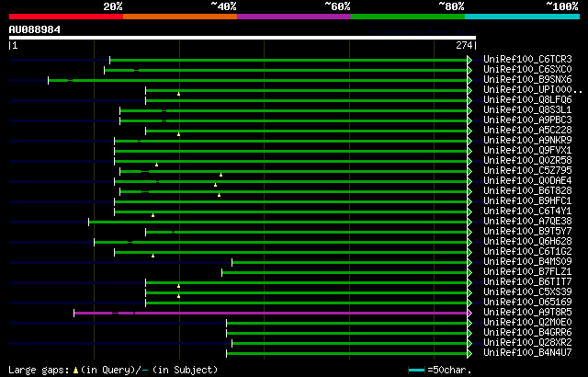Select the UniRef100_A9NKR9 label
The image size is (588, 377).
527,141
